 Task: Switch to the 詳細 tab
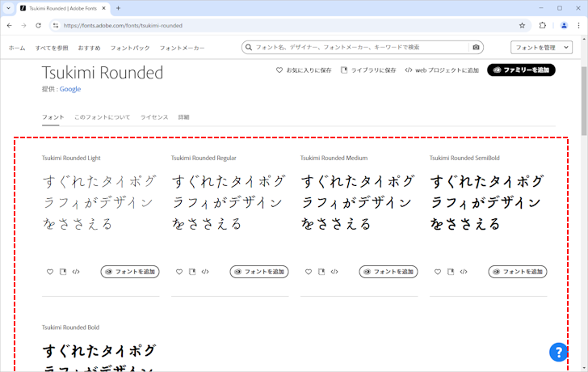click(184, 117)
